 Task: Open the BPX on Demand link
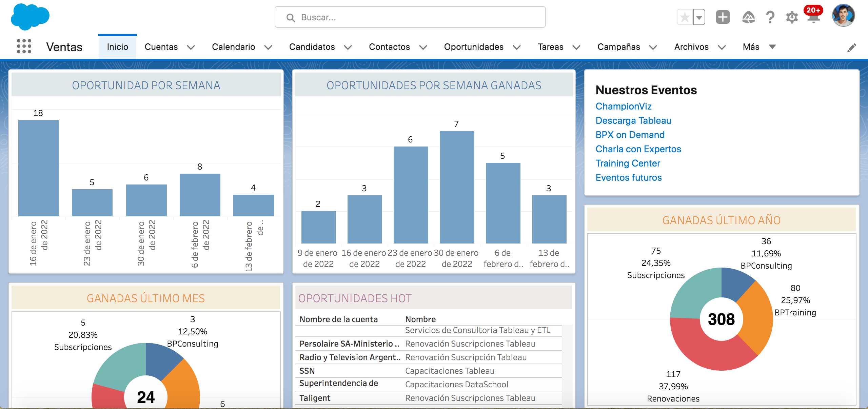(630, 135)
